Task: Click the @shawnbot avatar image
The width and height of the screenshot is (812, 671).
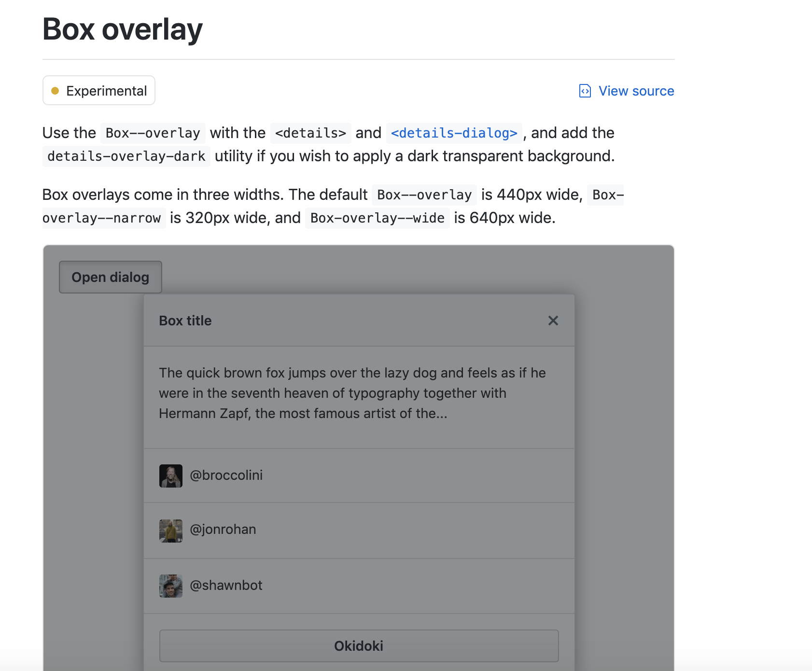Action: 170,586
